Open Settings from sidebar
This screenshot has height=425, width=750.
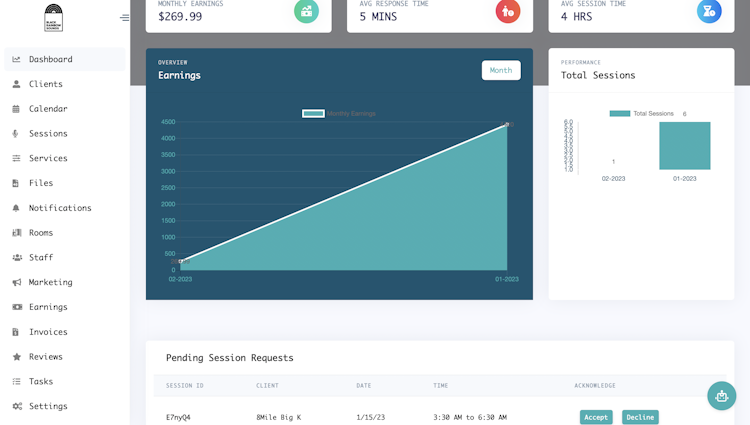point(65,406)
